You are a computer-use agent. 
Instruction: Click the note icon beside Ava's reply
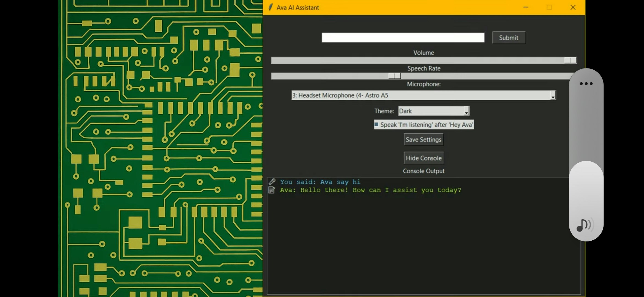(x=272, y=190)
